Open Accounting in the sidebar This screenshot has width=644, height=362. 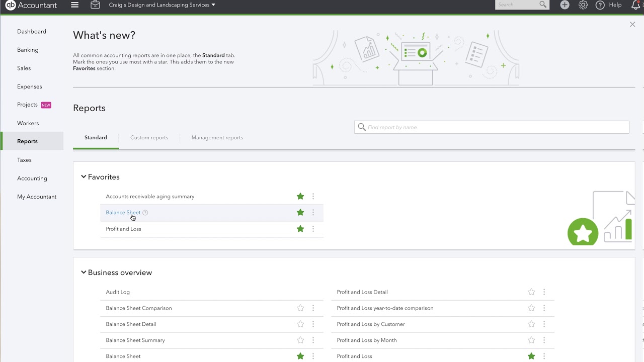click(32, 178)
